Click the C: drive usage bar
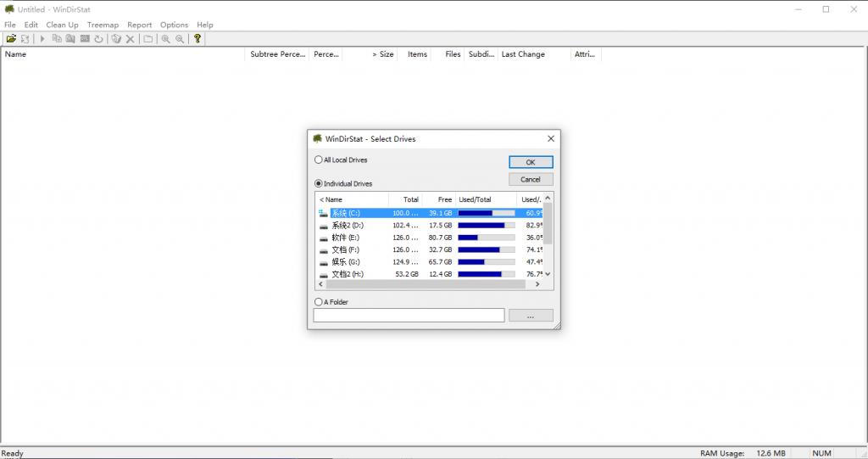 point(486,214)
